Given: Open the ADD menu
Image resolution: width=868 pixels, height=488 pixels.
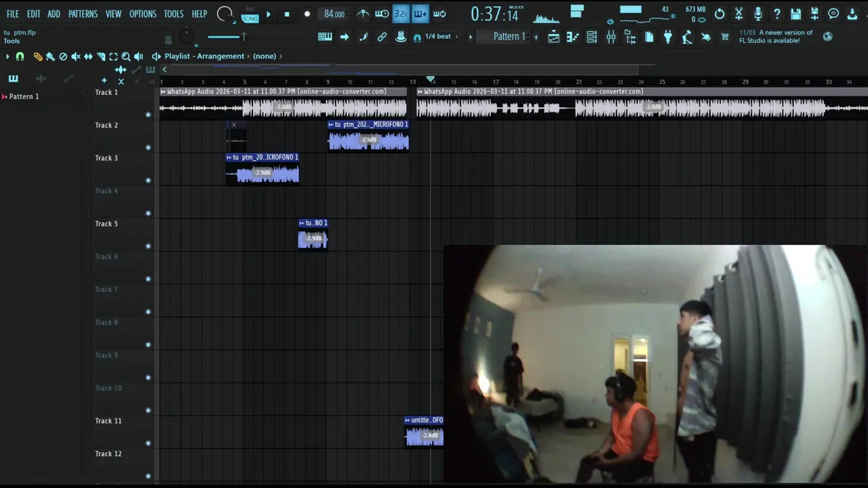Looking at the screenshot, I should tap(54, 14).
